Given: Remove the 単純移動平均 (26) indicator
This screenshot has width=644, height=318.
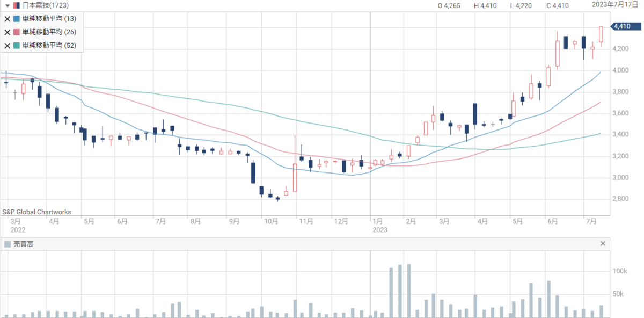Looking at the screenshot, I should click(x=8, y=32).
